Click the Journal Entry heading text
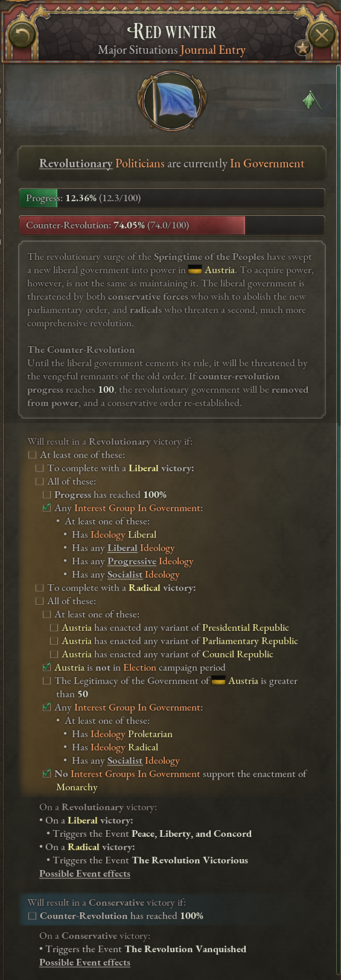Screen dimensions: 341x980 coord(213,50)
